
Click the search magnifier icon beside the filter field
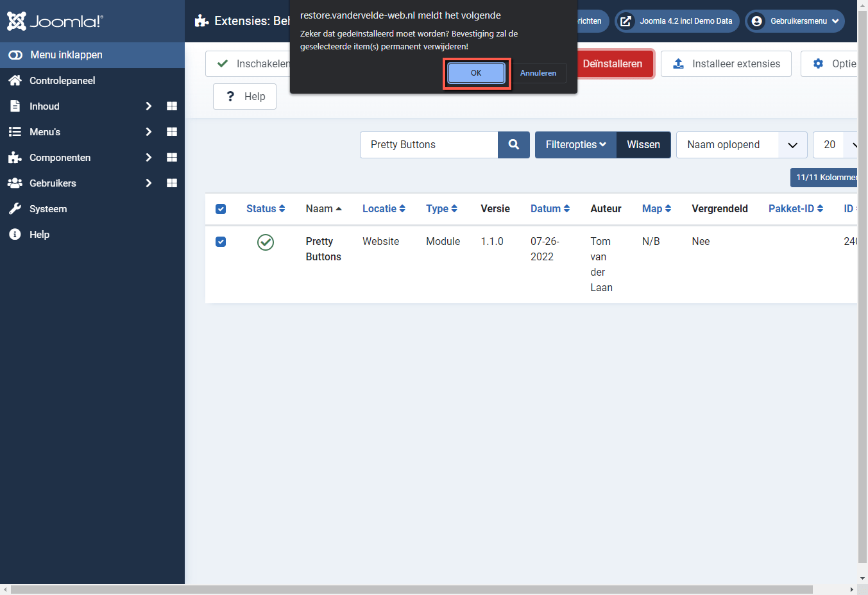pos(513,145)
